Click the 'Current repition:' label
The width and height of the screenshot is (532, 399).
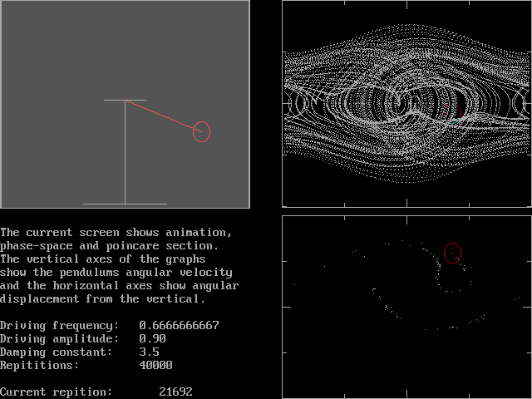56,392
